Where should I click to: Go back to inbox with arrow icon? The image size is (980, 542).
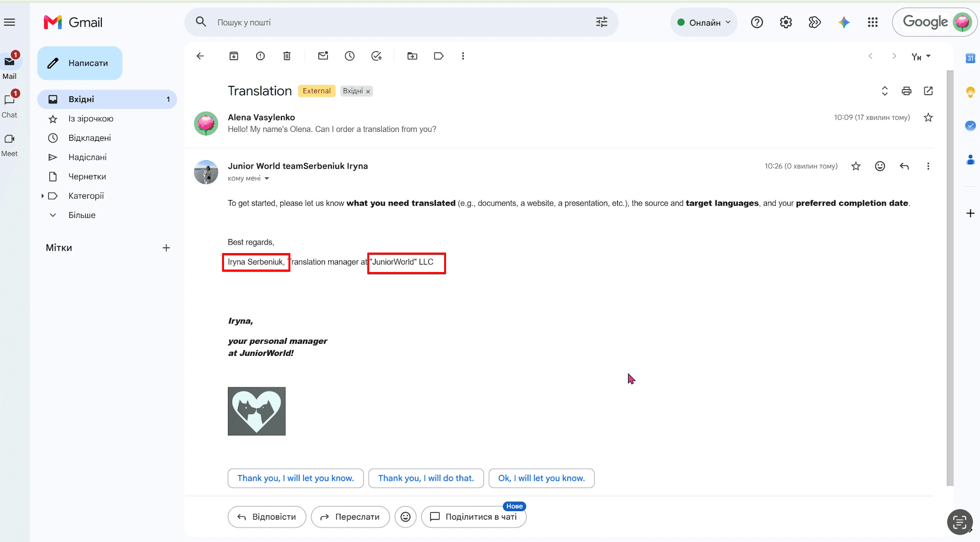(x=200, y=56)
